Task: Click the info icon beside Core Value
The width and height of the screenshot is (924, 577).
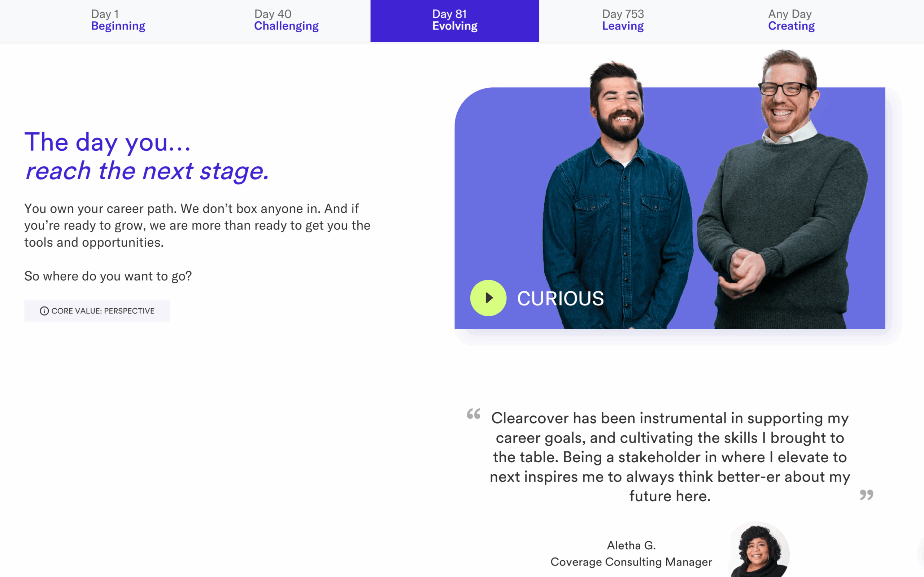Action: [x=44, y=311]
